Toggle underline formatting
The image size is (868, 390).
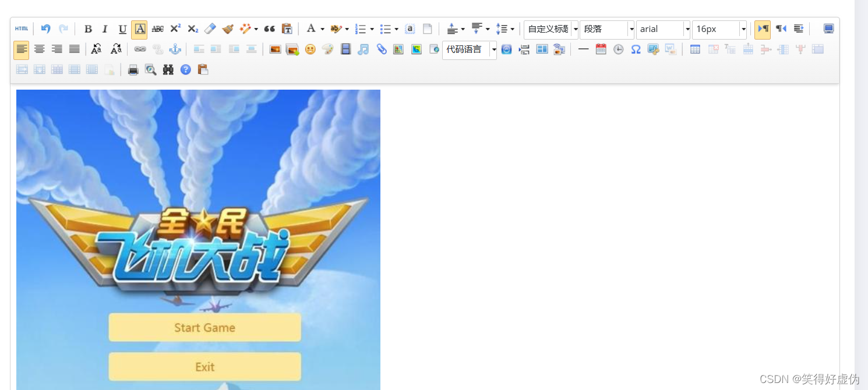click(x=122, y=29)
